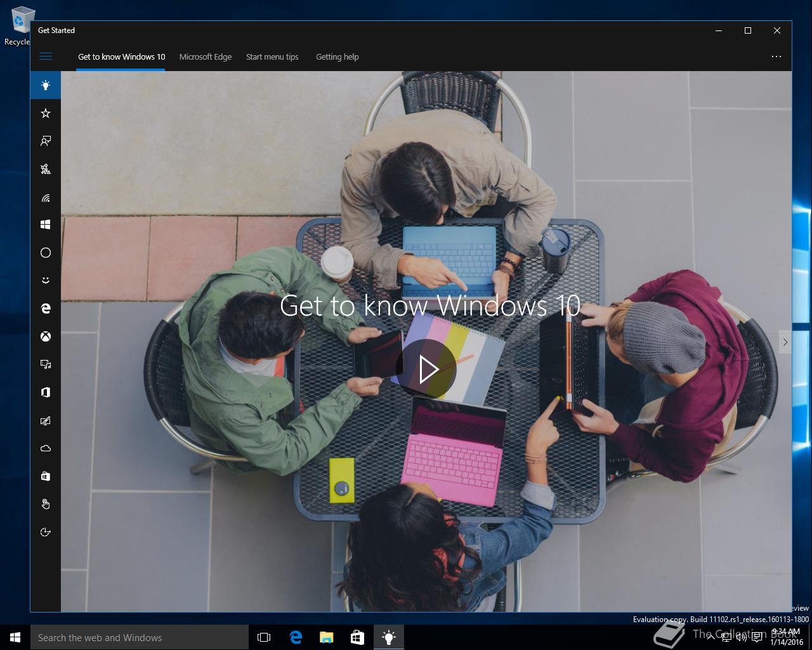
Task: Maximize the Get Started window
Action: (x=748, y=30)
